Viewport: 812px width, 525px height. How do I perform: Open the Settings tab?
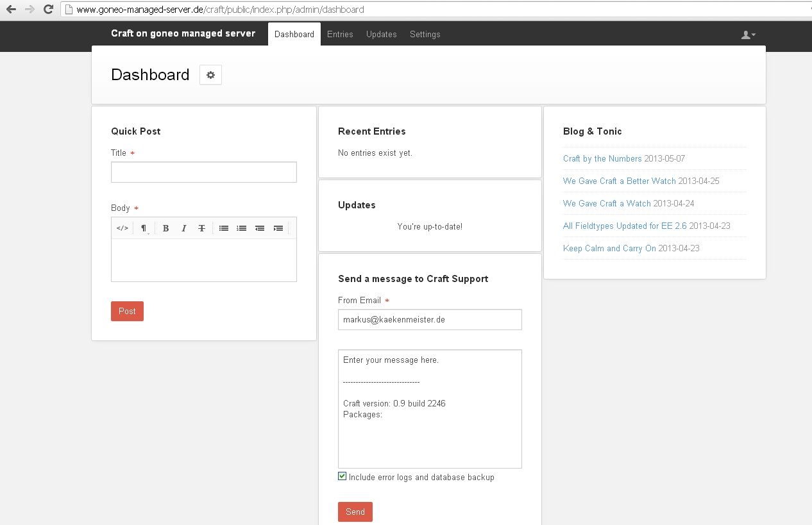tap(425, 35)
